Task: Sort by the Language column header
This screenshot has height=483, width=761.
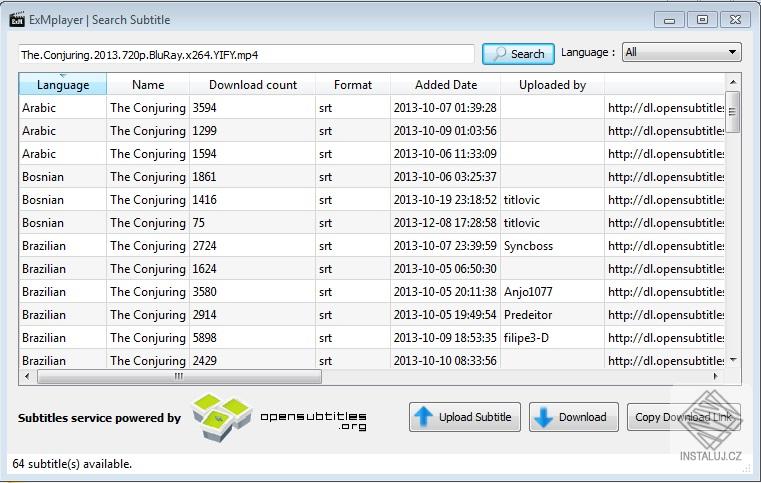Action: 63,84
